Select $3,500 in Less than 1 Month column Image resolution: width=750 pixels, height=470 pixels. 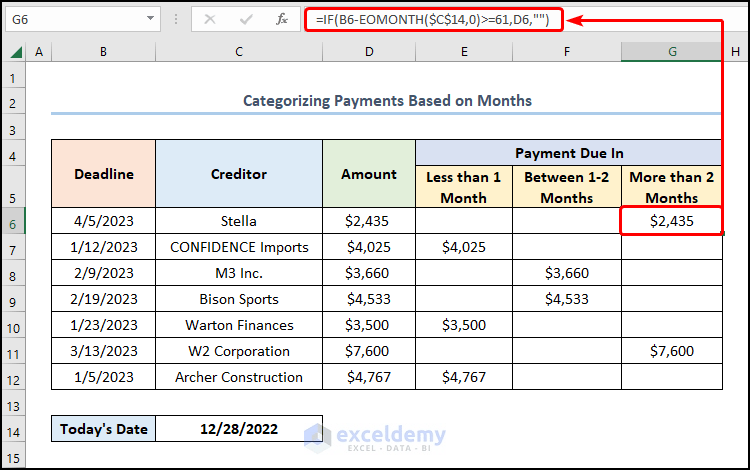point(464,325)
